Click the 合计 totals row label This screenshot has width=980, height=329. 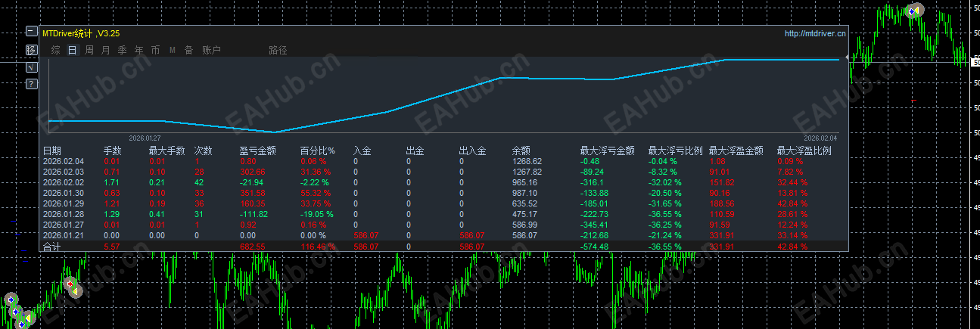coord(52,247)
